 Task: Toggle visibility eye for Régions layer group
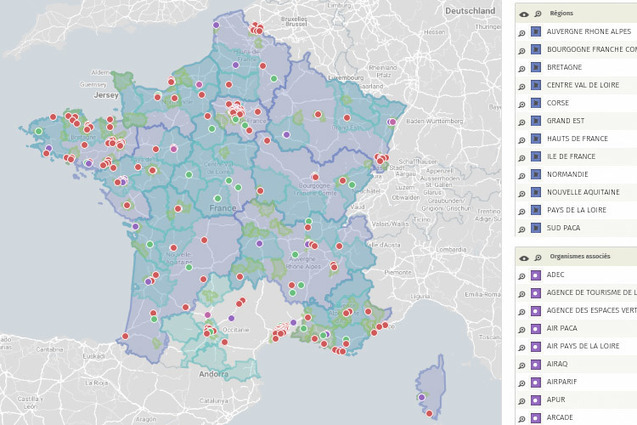tap(524, 14)
